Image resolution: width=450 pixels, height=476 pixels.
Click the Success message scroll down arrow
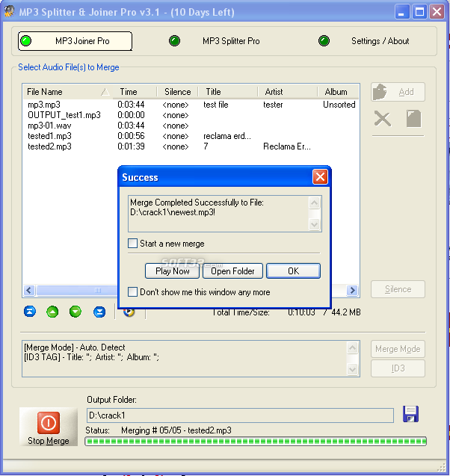[314, 224]
